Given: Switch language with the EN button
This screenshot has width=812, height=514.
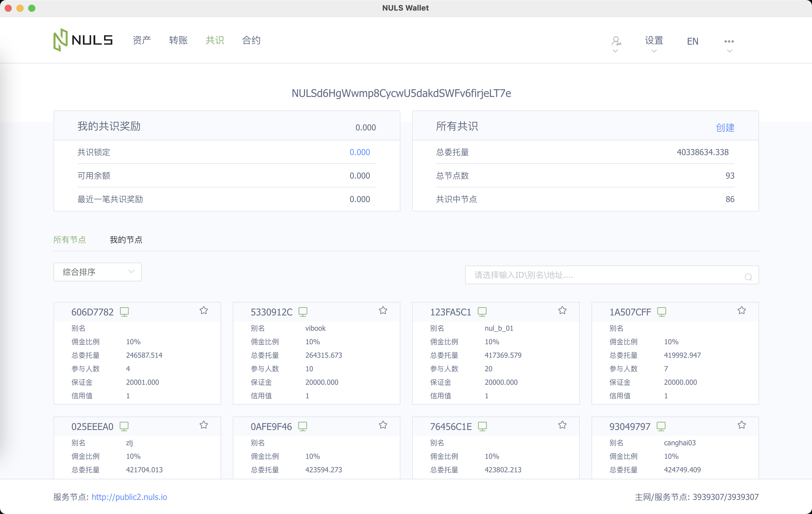Looking at the screenshot, I should point(693,41).
